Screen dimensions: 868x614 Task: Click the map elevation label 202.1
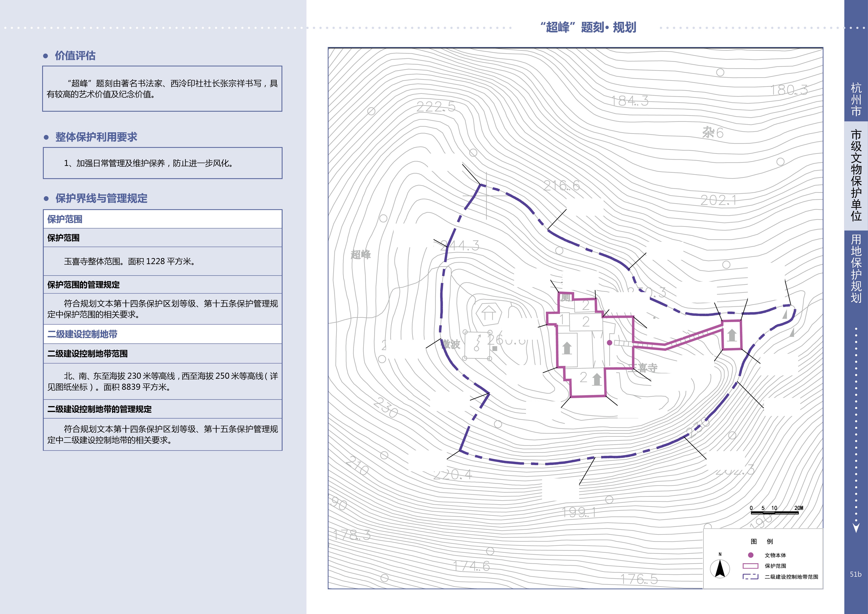click(x=718, y=200)
